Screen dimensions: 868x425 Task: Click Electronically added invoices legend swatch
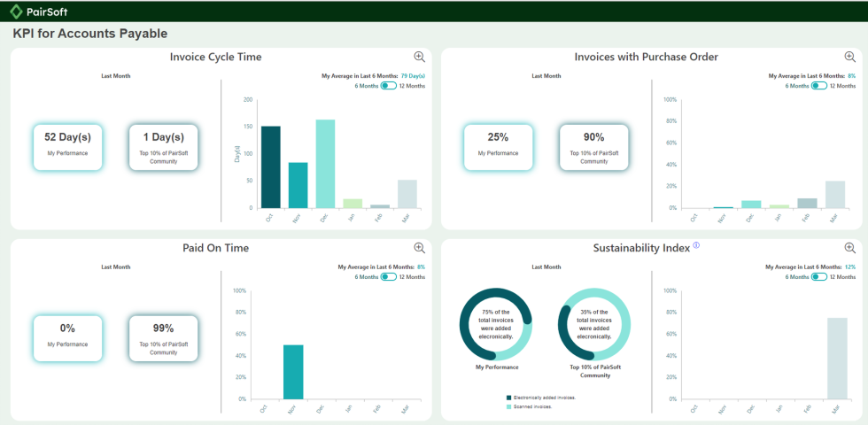tap(508, 398)
